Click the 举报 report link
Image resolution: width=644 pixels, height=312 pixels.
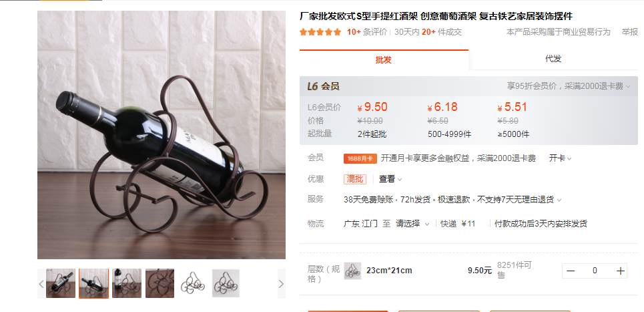coord(629,32)
